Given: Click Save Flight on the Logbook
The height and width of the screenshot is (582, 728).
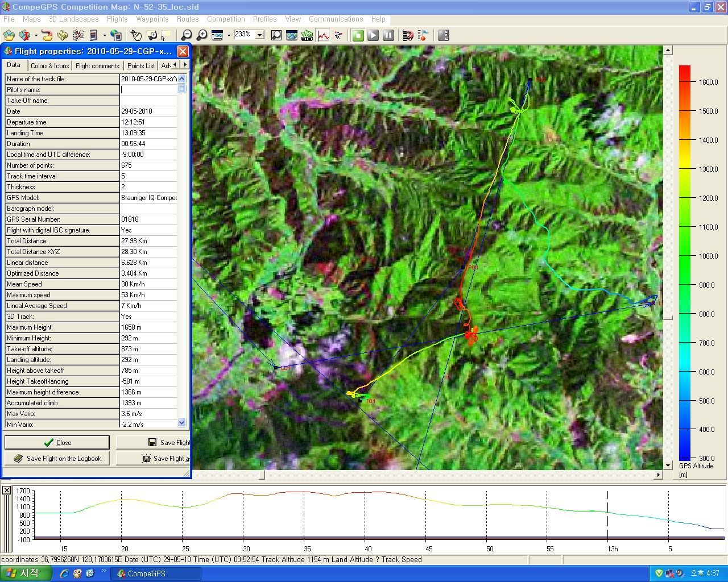Looking at the screenshot, I should point(57,458).
